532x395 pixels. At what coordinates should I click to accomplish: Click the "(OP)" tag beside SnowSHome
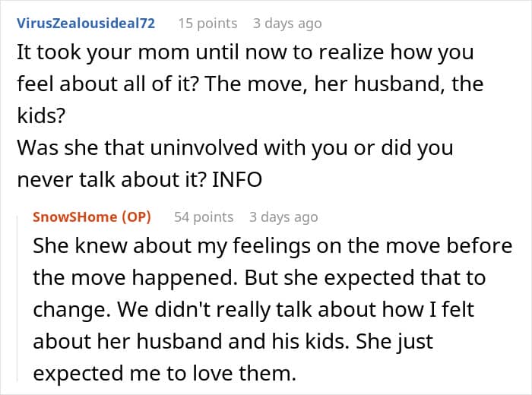136,216
